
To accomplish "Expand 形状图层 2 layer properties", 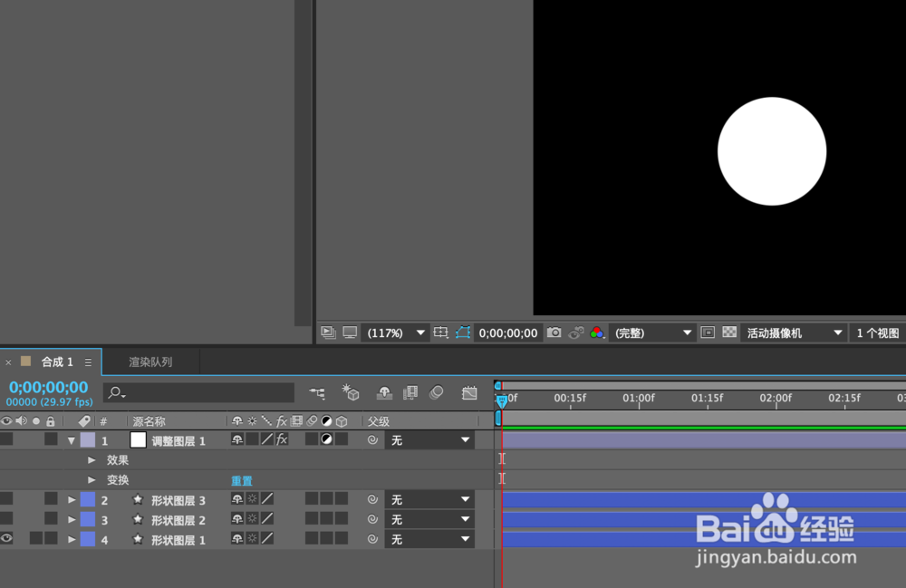I will tap(72, 519).
